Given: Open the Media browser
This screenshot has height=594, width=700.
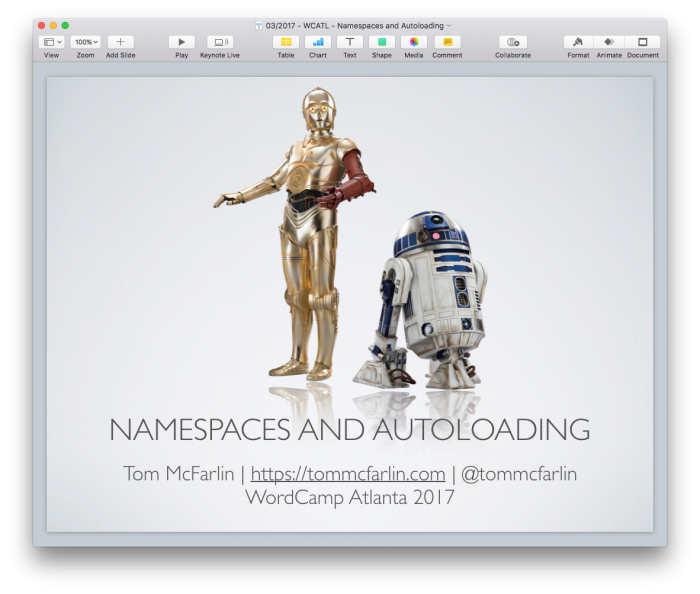Looking at the screenshot, I should click(414, 42).
